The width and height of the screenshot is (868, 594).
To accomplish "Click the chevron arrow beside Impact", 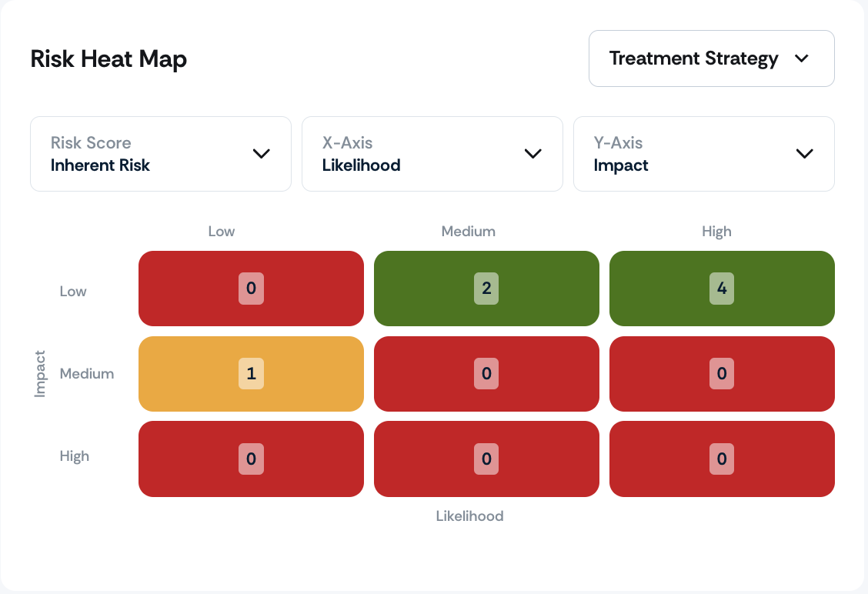I will (x=804, y=153).
